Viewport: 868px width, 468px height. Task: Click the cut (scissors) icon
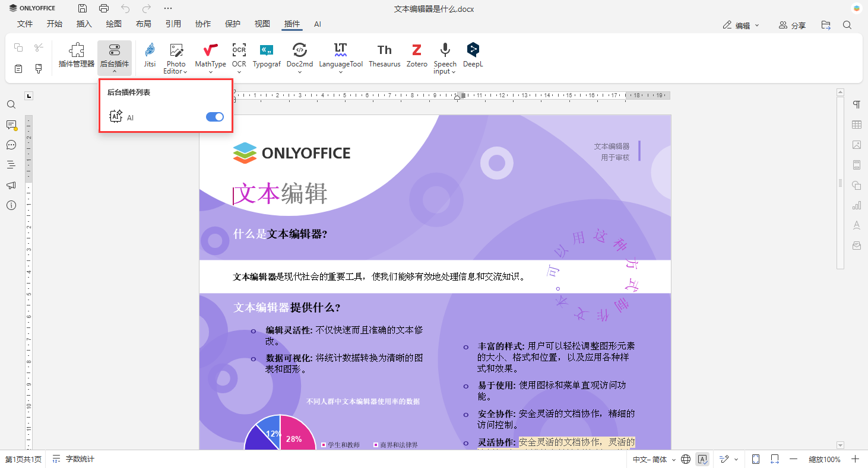pos(39,47)
